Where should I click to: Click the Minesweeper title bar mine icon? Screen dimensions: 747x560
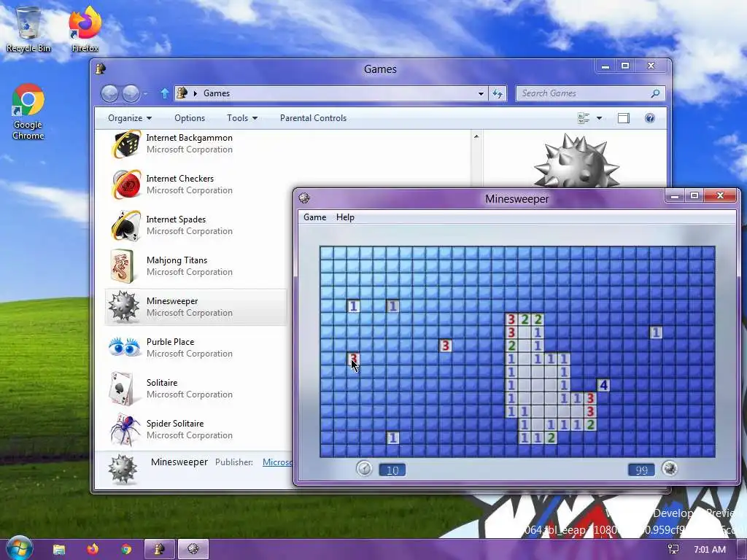point(304,198)
